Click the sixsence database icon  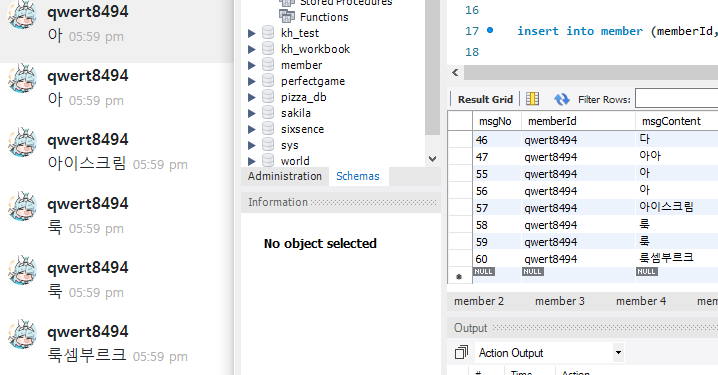coord(268,129)
